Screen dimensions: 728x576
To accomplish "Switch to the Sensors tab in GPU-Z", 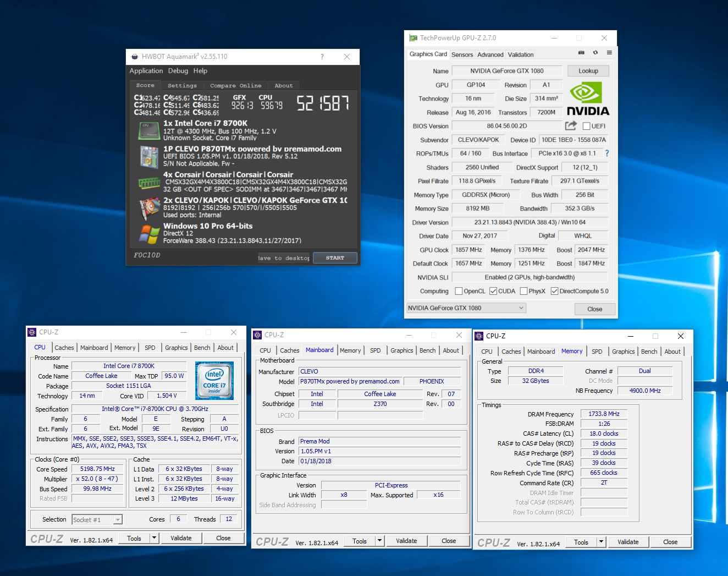I will click(x=462, y=54).
